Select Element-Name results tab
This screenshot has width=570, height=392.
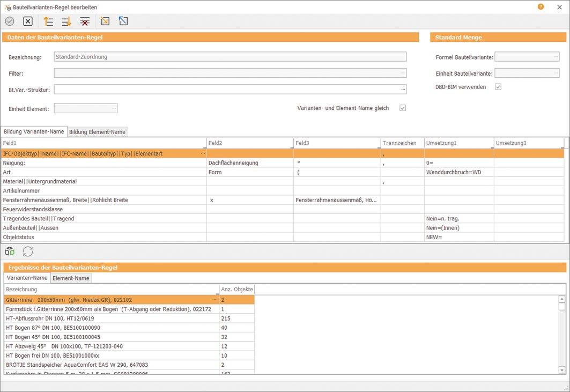point(71,278)
